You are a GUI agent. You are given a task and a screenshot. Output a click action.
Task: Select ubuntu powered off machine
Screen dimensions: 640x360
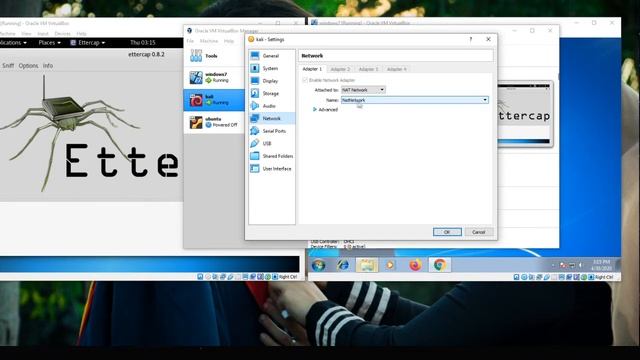click(214, 122)
